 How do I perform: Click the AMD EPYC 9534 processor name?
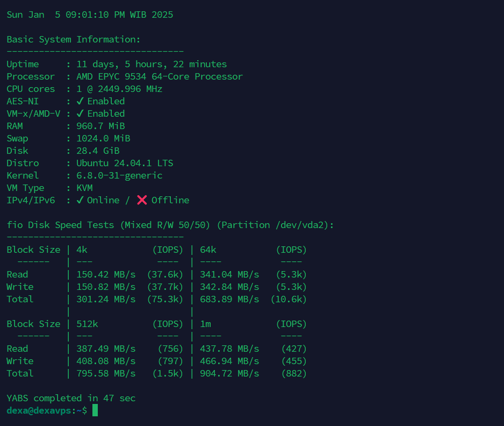pos(160,76)
